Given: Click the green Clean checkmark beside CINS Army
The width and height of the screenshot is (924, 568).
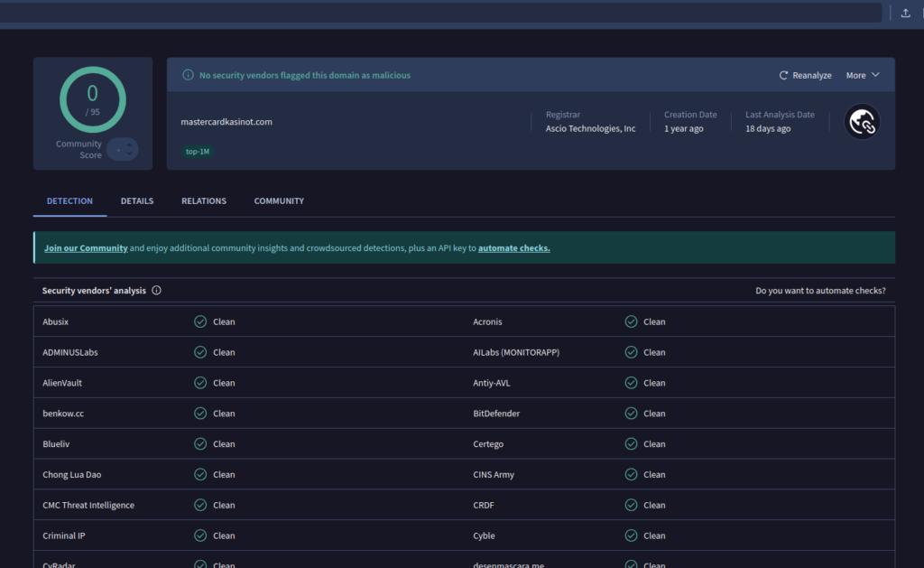Looking at the screenshot, I should pyautogui.click(x=632, y=474).
